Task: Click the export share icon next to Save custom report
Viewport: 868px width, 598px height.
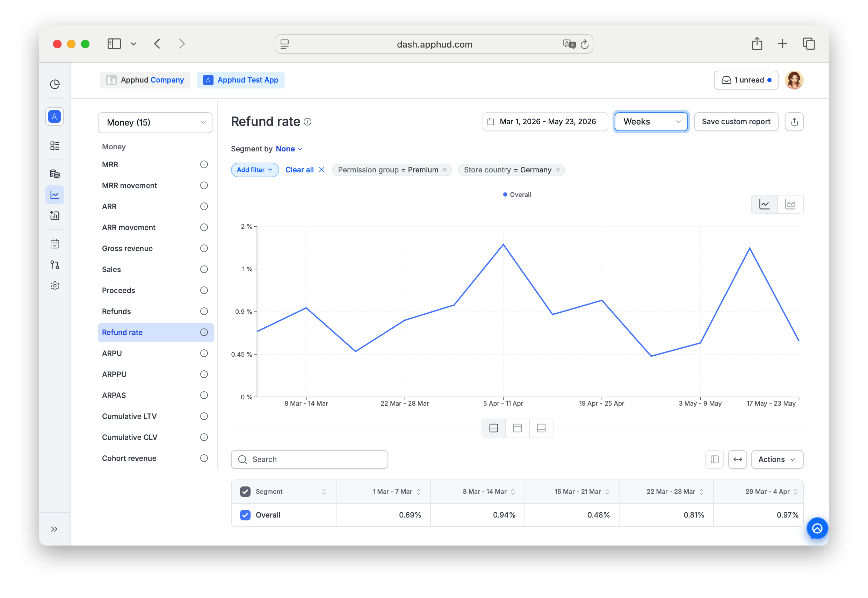Action: [x=794, y=122]
